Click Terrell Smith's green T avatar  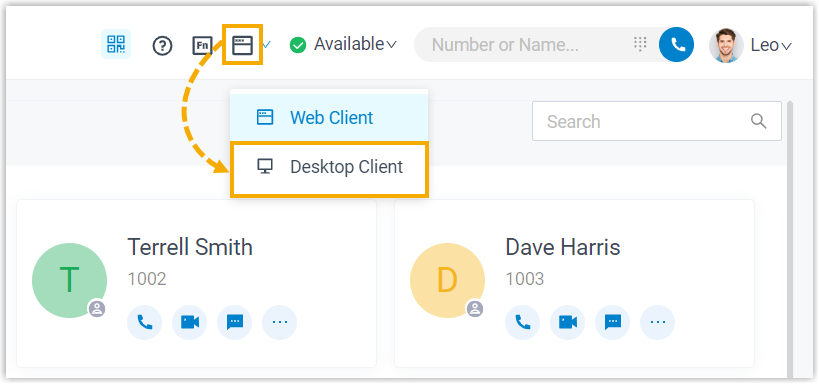coord(69,281)
